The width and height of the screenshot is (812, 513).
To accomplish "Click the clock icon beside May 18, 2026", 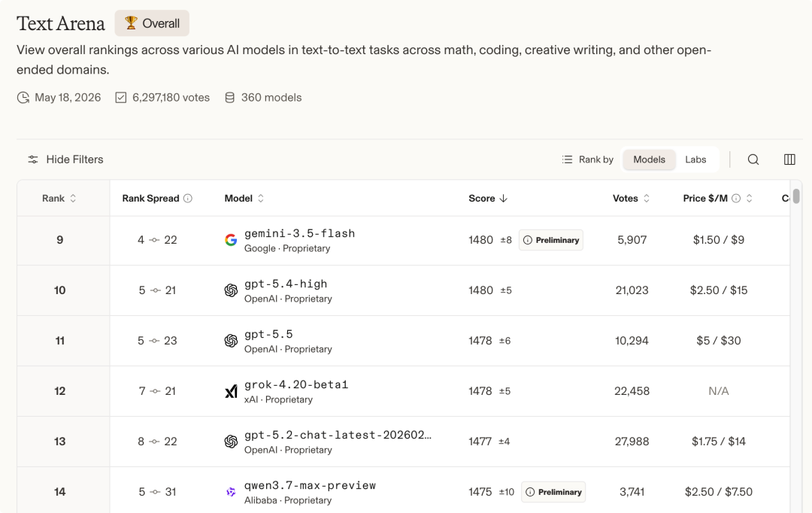I will 23,98.
